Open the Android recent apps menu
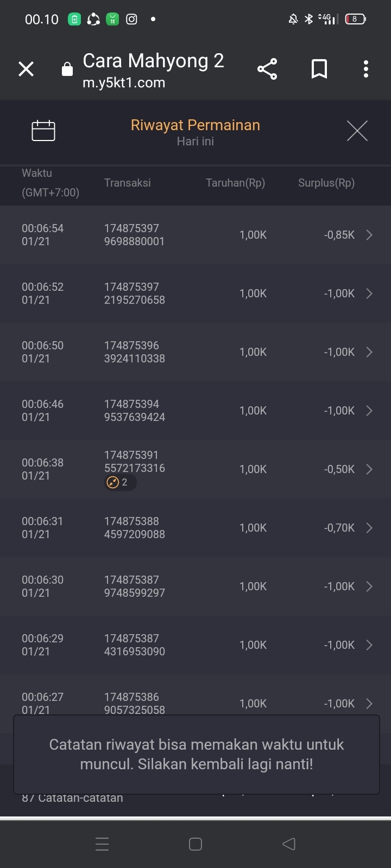The width and height of the screenshot is (391, 868). click(x=102, y=844)
